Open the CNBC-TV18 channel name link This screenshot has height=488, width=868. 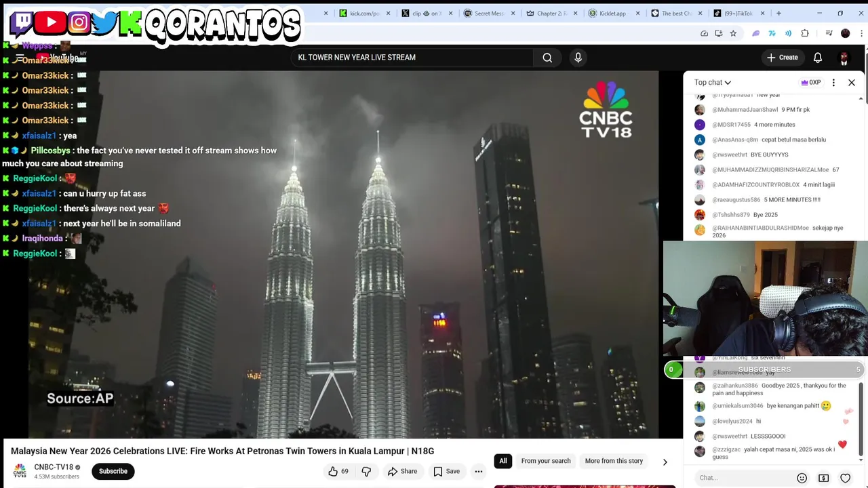[x=54, y=467]
